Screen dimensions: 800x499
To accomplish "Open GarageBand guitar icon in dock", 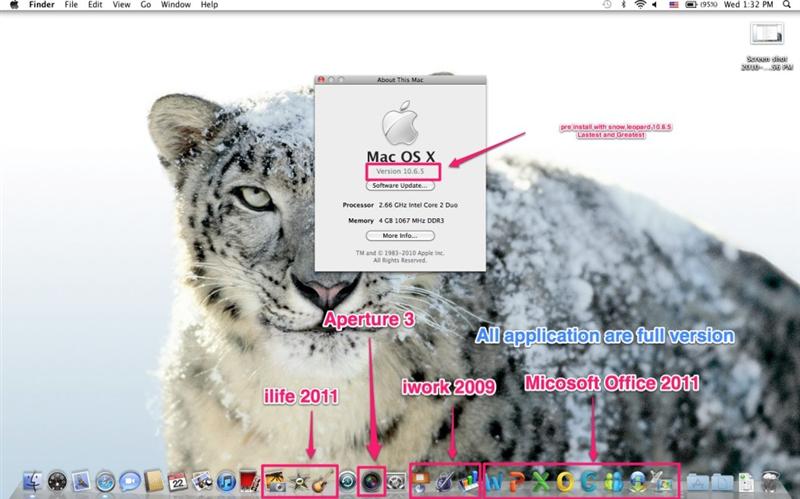I will [320, 482].
